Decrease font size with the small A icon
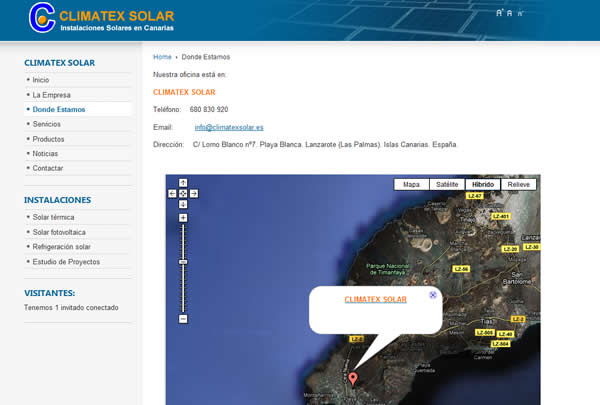Viewport: 600px width, 405px height. point(520,13)
